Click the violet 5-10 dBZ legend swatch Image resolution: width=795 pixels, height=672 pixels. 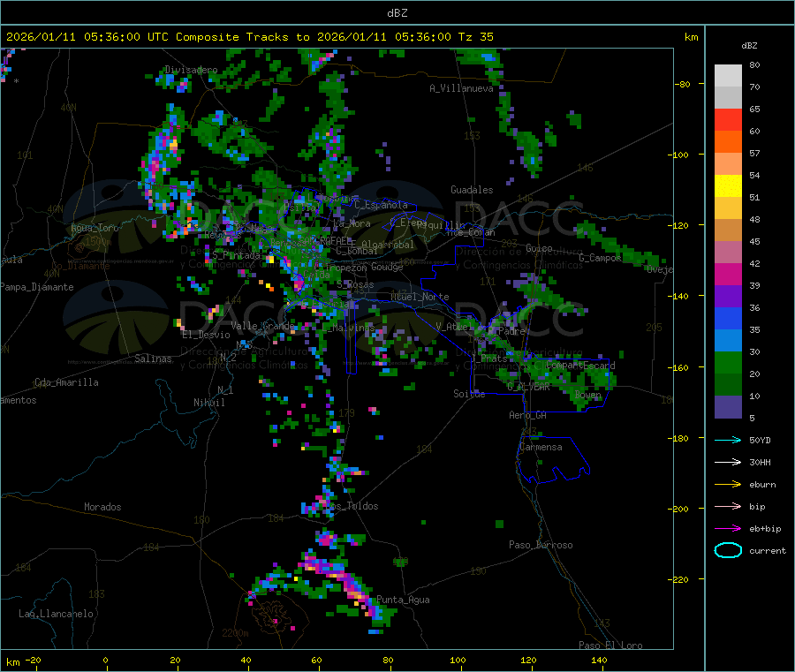click(x=728, y=407)
